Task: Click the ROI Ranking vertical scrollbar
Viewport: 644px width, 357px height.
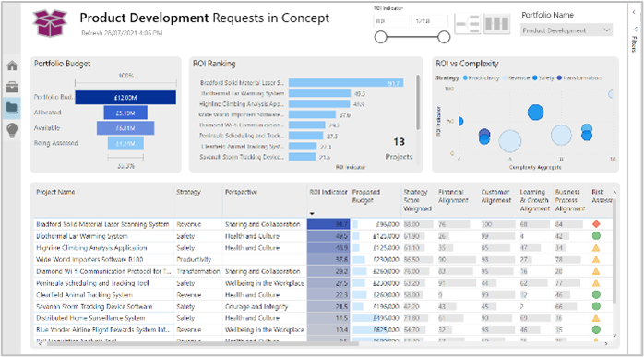Action: tap(418, 101)
